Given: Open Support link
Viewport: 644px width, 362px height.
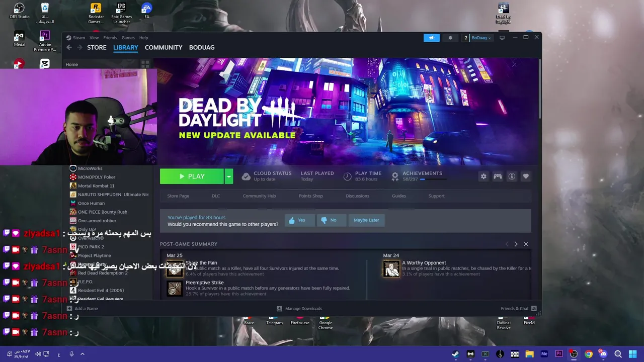Looking at the screenshot, I should (x=436, y=196).
